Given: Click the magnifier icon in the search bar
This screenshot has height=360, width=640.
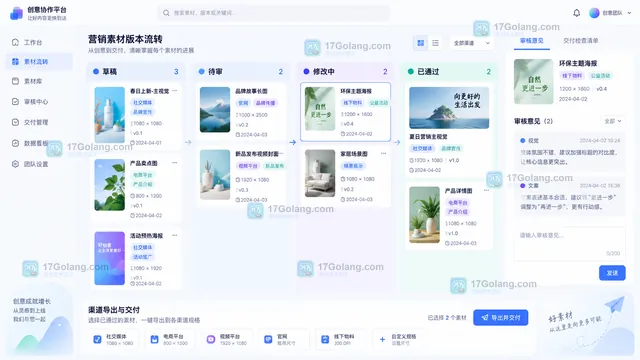Looking at the screenshot, I should pyautogui.click(x=166, y=13).
